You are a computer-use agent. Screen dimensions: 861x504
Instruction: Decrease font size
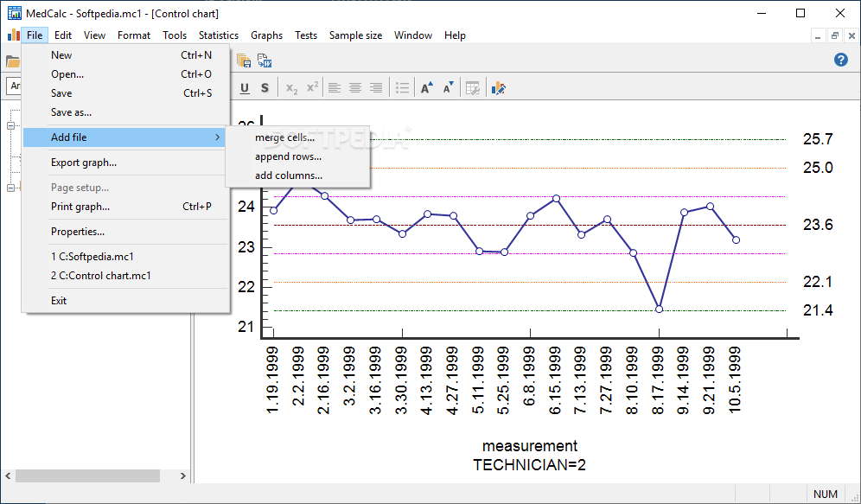point(448,88)
